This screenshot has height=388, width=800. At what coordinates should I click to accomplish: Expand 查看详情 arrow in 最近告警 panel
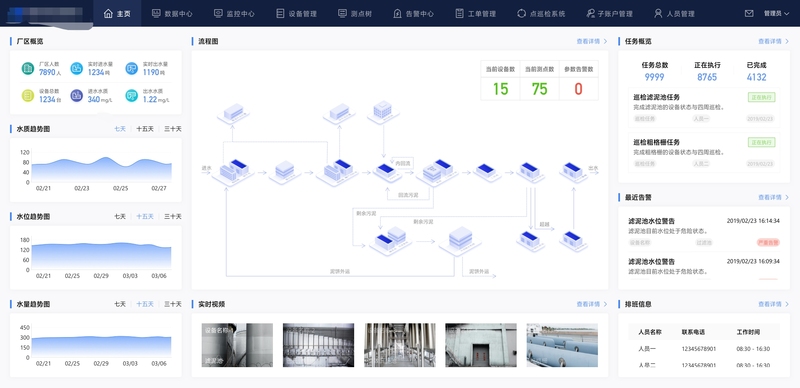[x=787, y=197]
